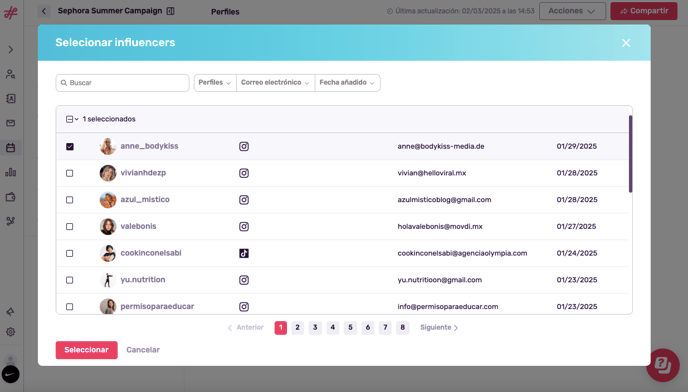Toggle panel icon next to Sephora Summer Campaign
The width and height of the screenshot is (688, 392).
click(x=171, y=11)
